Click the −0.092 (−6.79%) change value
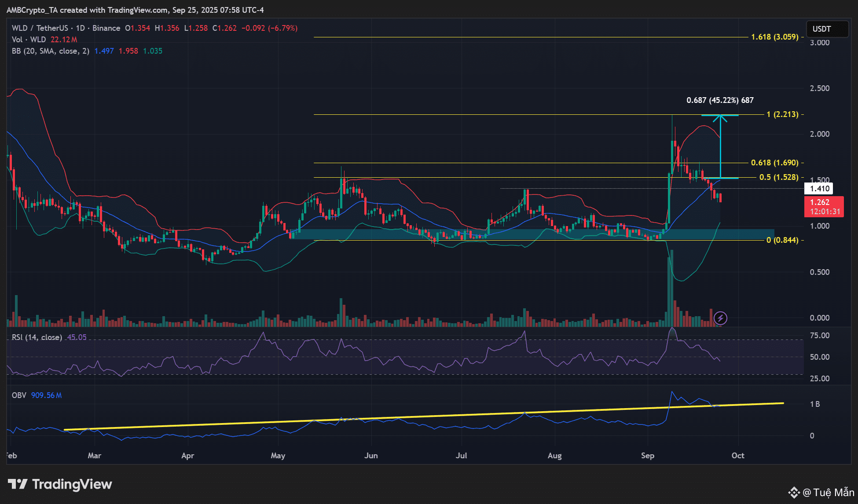Viewport: 858px width, 504px height. tap(270, 28)
